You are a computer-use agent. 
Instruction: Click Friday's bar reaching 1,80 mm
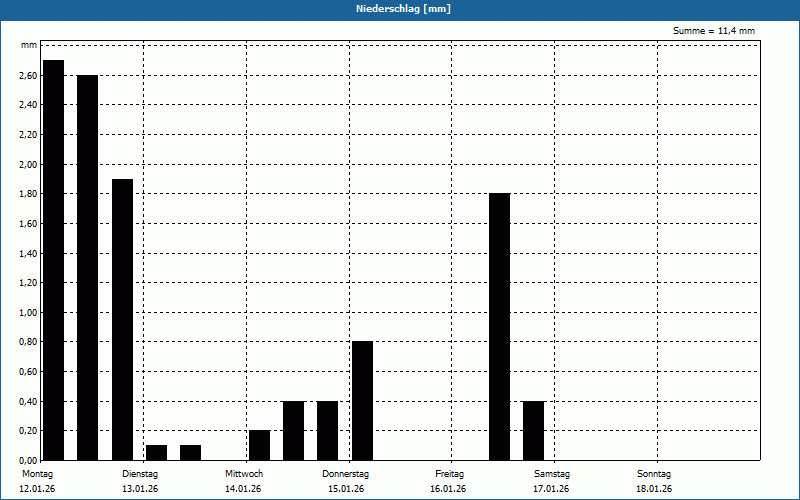coord(499,327)
